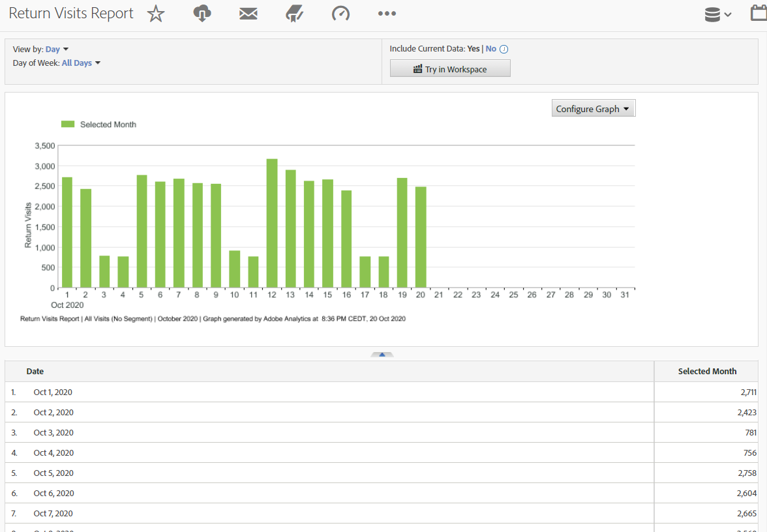Click the graph footer caption text
This screenshot has height=532, width=767.
click(x=213, y=319)
